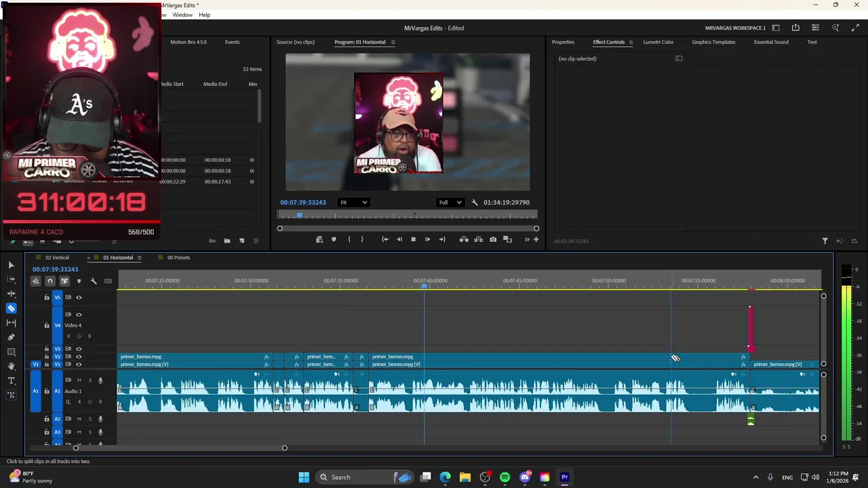This screenshot has width=868, height=488.
Task: Toggle V5 track output eye
Action: pyautogui.click(x=79, y=298)
